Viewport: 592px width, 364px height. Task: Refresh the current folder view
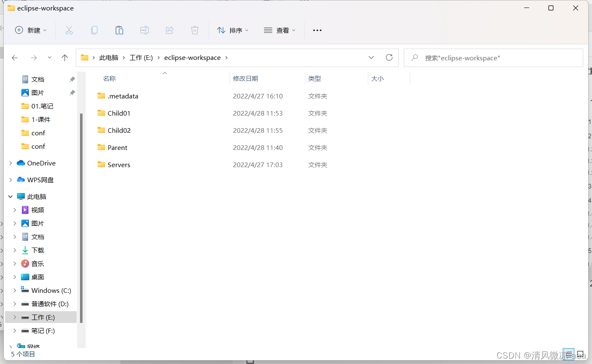389,57
